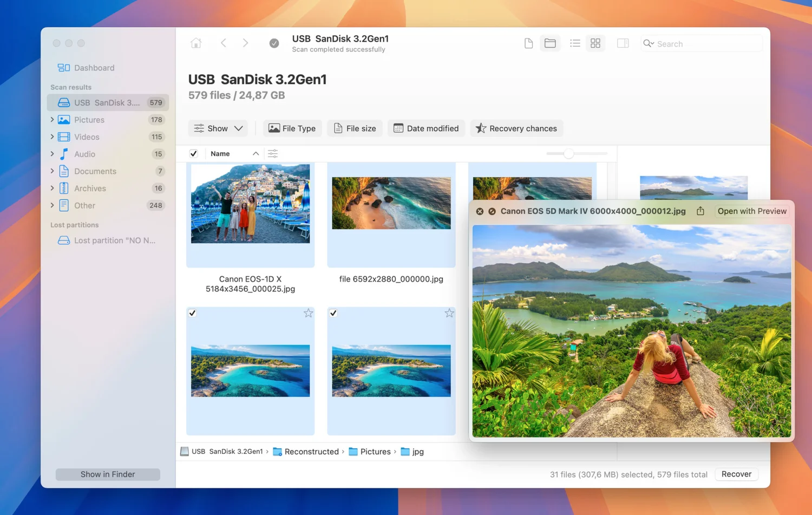Expand the Videos category in the sidebar
The height and width of the screenshot is (515, 812).
pyautogui.click(x=53, y=137)
